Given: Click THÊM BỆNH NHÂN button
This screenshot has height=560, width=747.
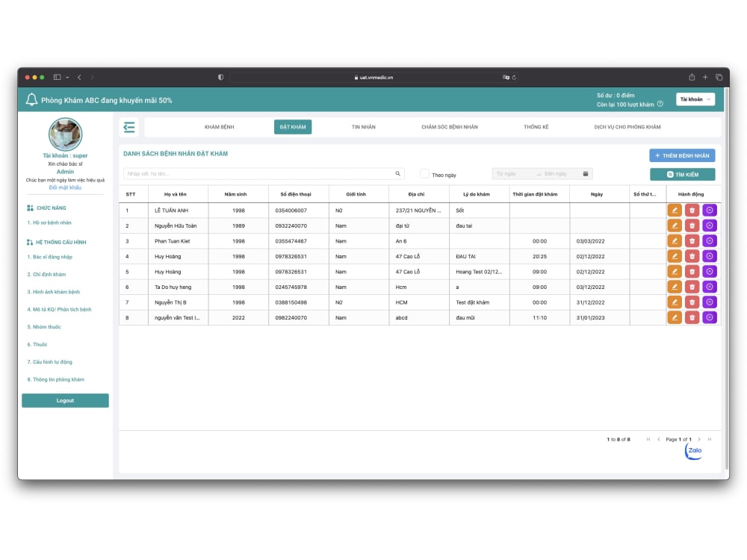Looking at the screenshot, I should pos(682,156).
